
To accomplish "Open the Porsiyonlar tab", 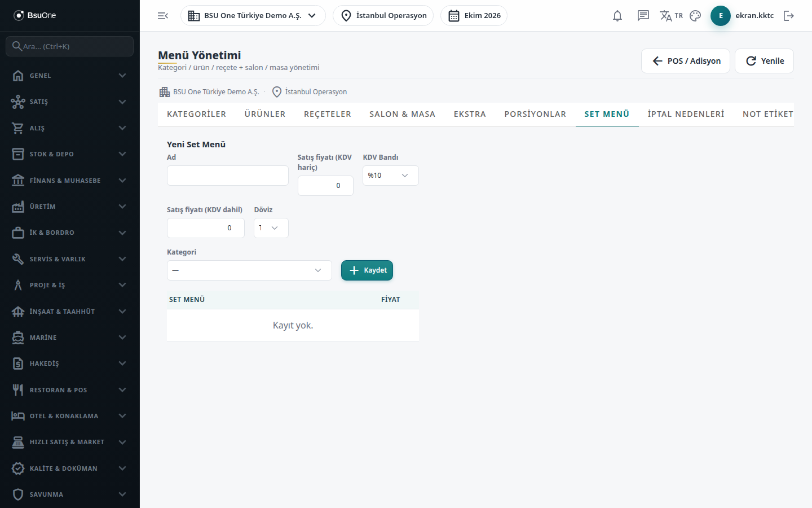I will click(535, 114).
